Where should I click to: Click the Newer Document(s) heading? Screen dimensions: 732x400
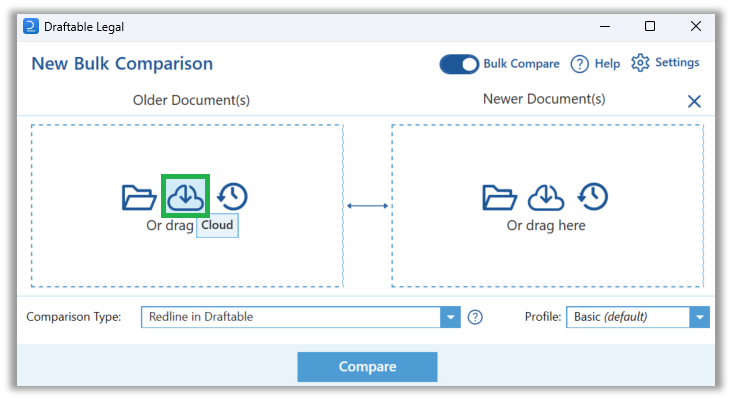click(x=544, y=99)
